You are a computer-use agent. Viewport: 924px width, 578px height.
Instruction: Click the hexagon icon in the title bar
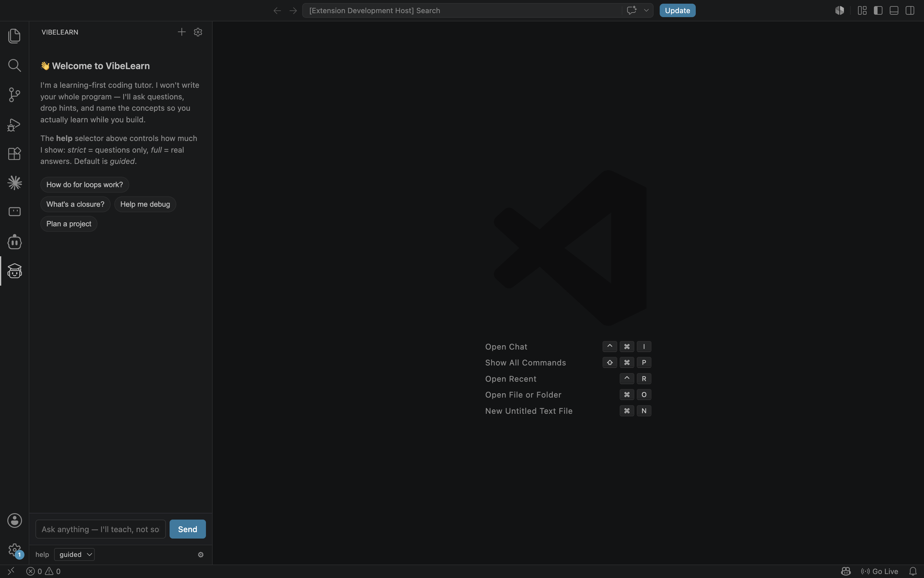(x=840, y=10)
